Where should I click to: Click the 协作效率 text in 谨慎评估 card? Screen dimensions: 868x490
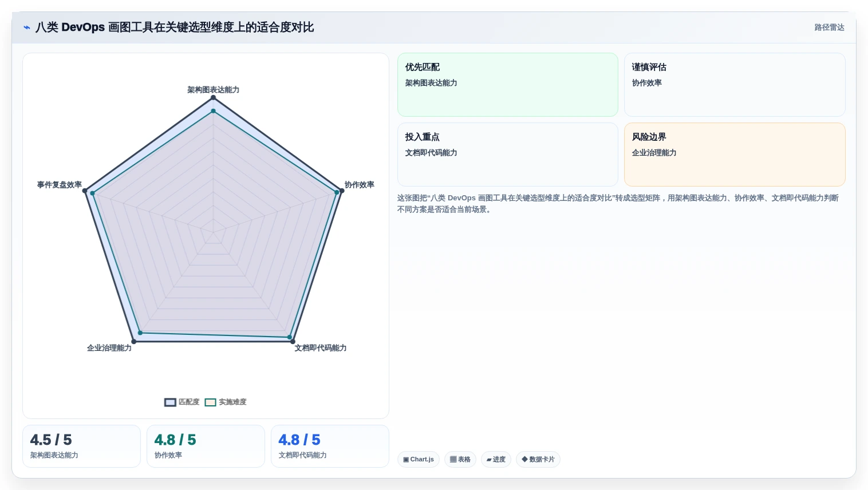coord(646,83)
